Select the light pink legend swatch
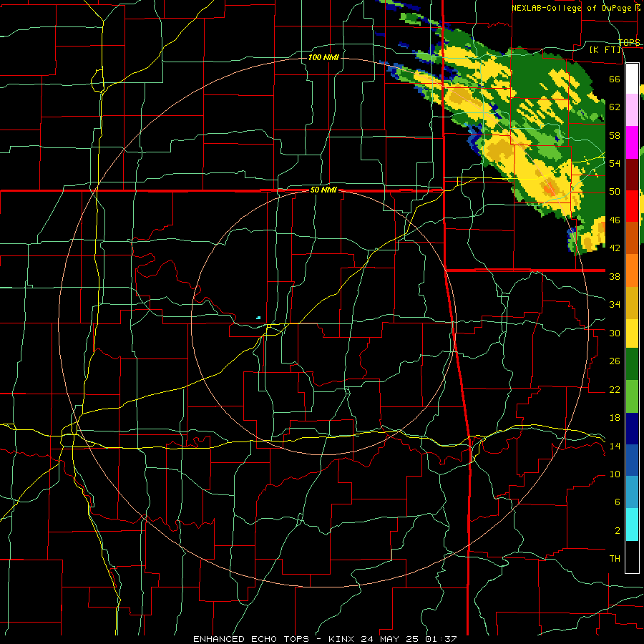The height and width of the screenshot is (644, 644). tap(632, 109)
